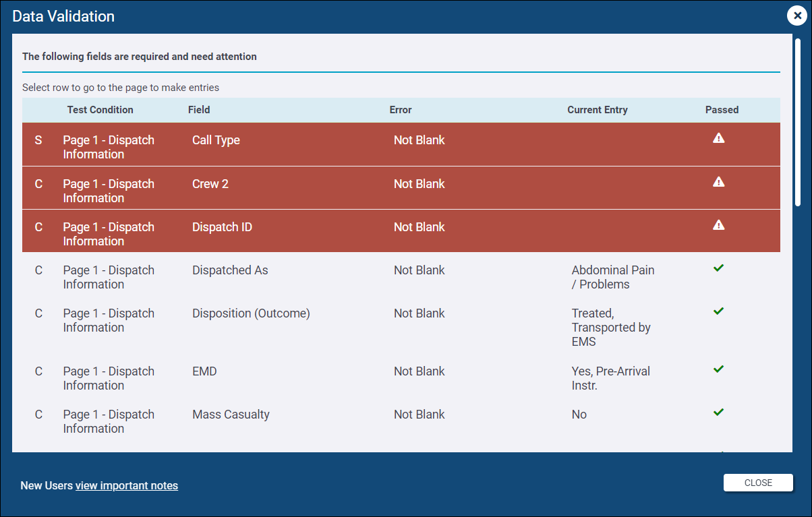Viewport: 812px width, 517px height.
Task: Click the Passed column header
Action: pos(722,110)
